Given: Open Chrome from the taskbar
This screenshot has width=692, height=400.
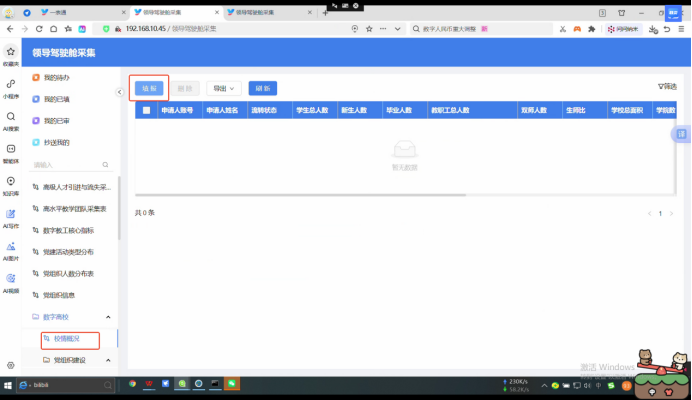Looking at the screenshot, I should [132, 384].
